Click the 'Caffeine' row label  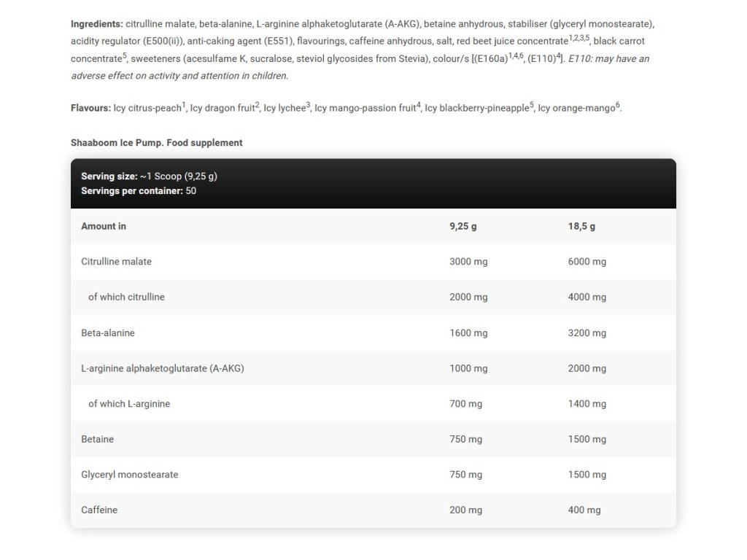99,510
